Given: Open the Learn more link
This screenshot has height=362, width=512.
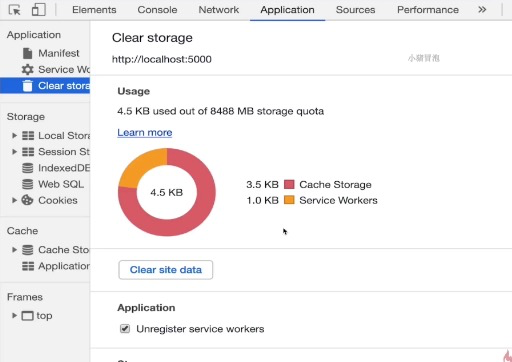Looking at the screenshot, I should 145,132.
